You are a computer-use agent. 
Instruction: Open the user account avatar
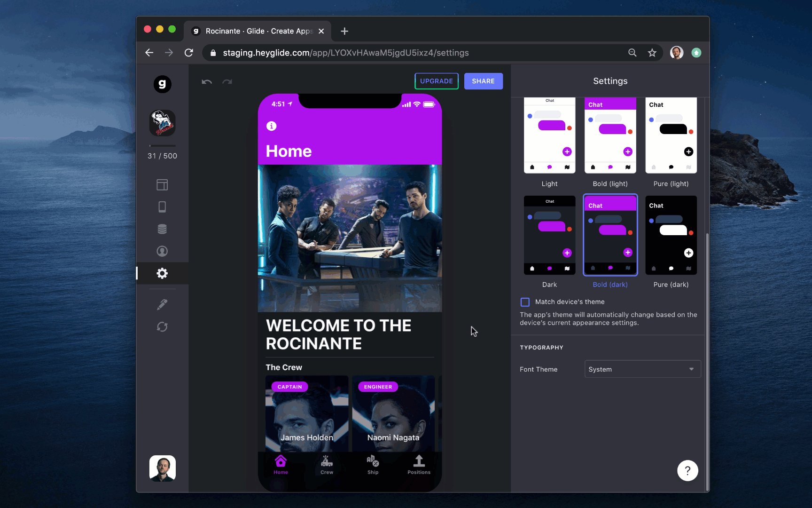[x=163, y=468]
